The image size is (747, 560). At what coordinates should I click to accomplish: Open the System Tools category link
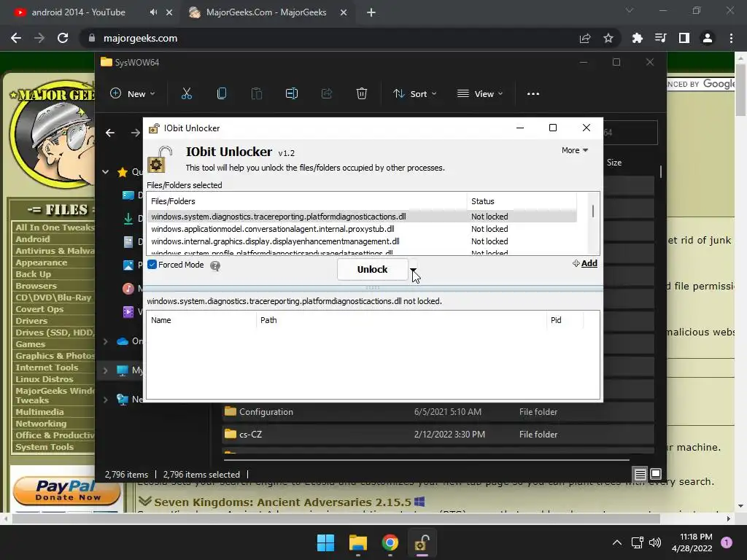[x=44, y=447]
